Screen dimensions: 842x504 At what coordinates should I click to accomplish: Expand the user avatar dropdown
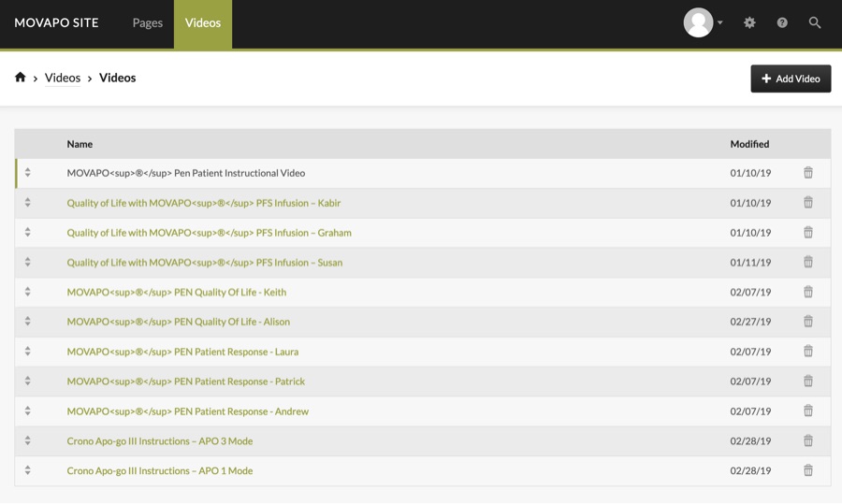coord(704,22)
